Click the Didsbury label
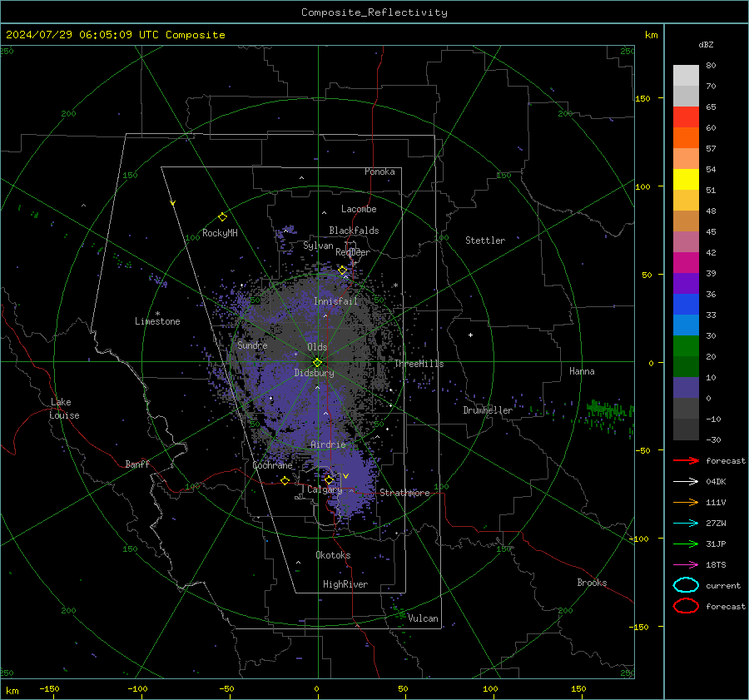Viewport: 749px width, 700px height. tap(314, 373)
